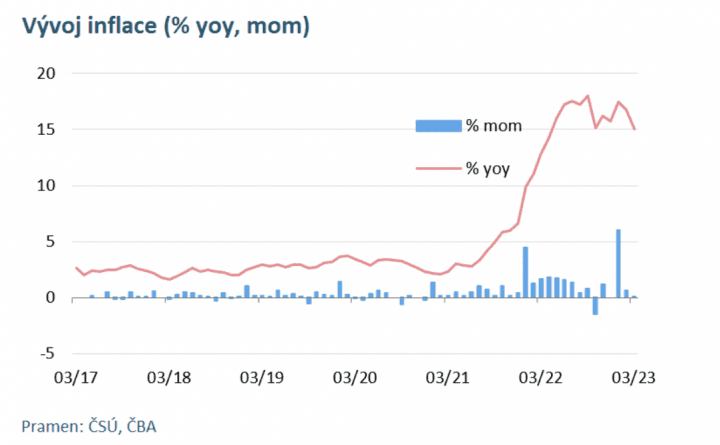The image size is (720, 445).
Task: Click the 03/19 x-axis label
Action: 262,377
